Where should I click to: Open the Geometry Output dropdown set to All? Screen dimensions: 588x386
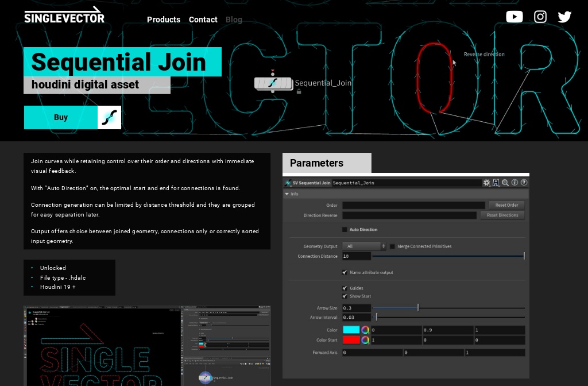click(x=364, y=246)
